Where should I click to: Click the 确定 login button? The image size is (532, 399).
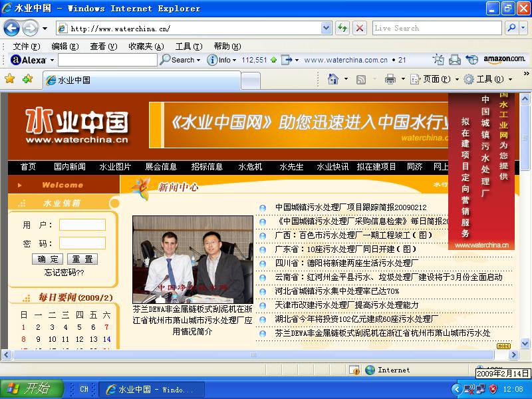click(x=47, y=259)
